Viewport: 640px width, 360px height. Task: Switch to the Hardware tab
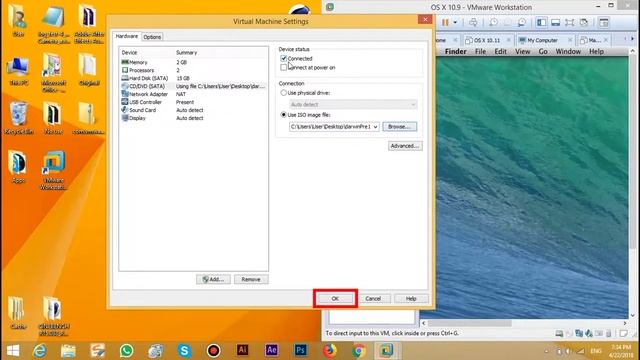click(127, 36)
